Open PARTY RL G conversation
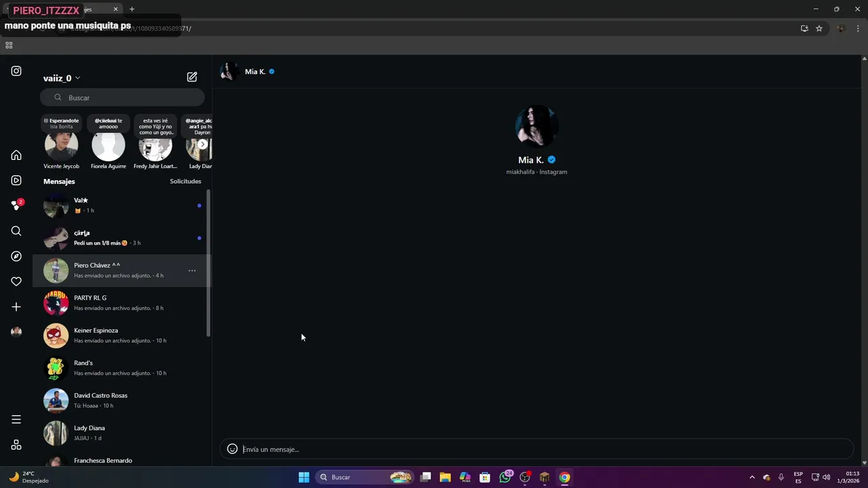The image size is (868, 488). pyautogui.click(x=122, y=303)
